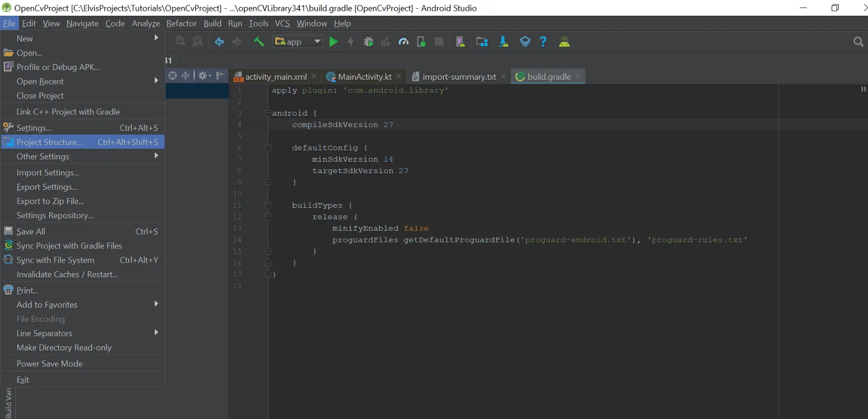Click the Stop square icon
The image size is (868, 419).
coord(439,42)
